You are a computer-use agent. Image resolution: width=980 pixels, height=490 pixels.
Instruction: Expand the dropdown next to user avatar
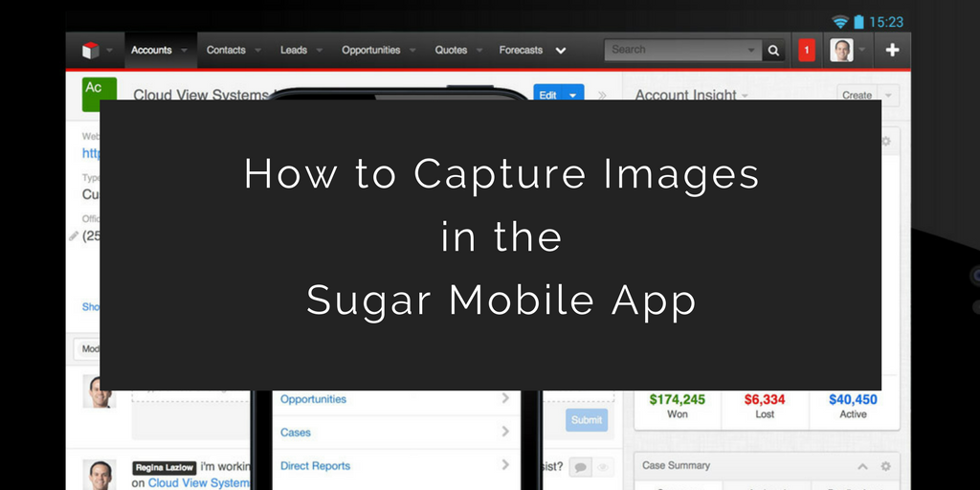point(863,50)
